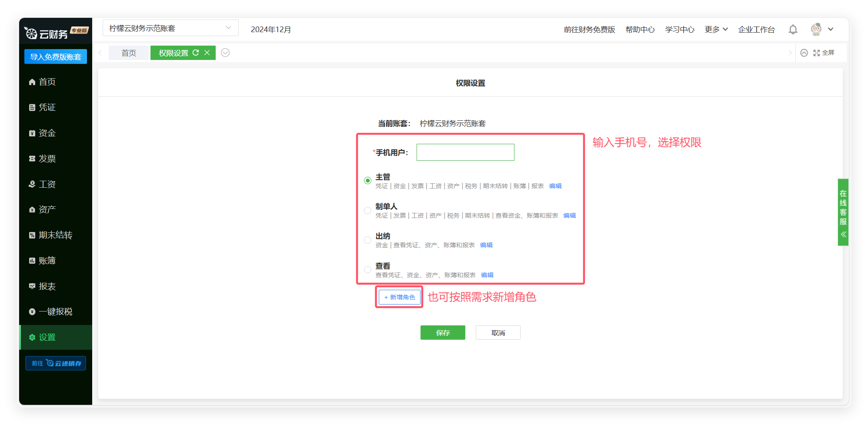
Task: Select the 出纳 role radio button
Action: point(367,240)
